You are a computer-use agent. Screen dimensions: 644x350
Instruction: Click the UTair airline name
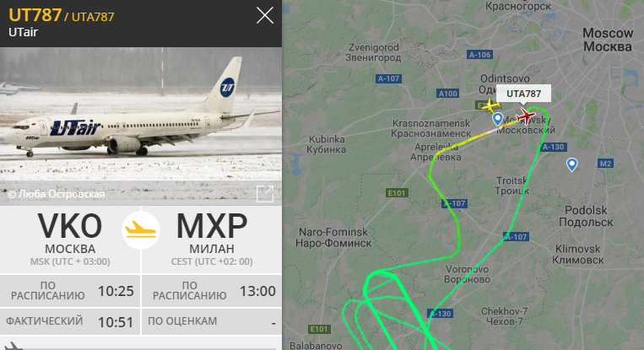23,32
